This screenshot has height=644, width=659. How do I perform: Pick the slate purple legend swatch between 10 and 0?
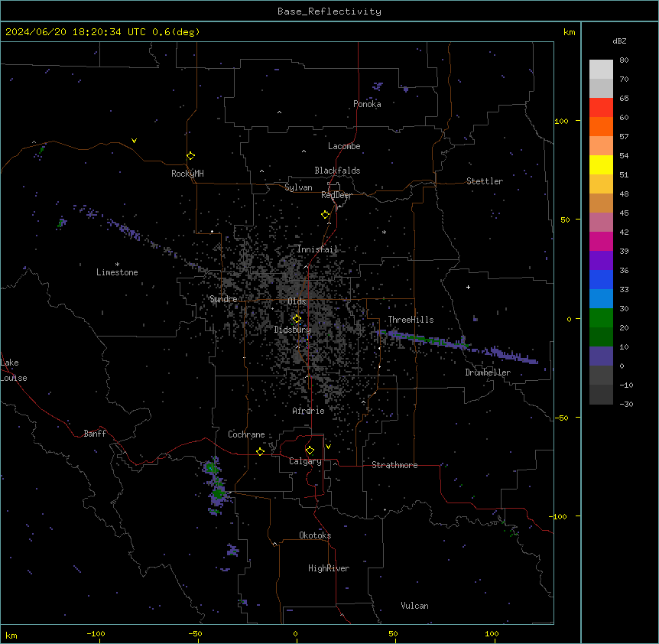pos(601,356)
